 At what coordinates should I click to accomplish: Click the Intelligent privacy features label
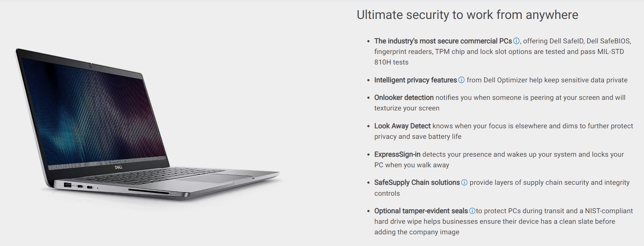click(415, 80)
